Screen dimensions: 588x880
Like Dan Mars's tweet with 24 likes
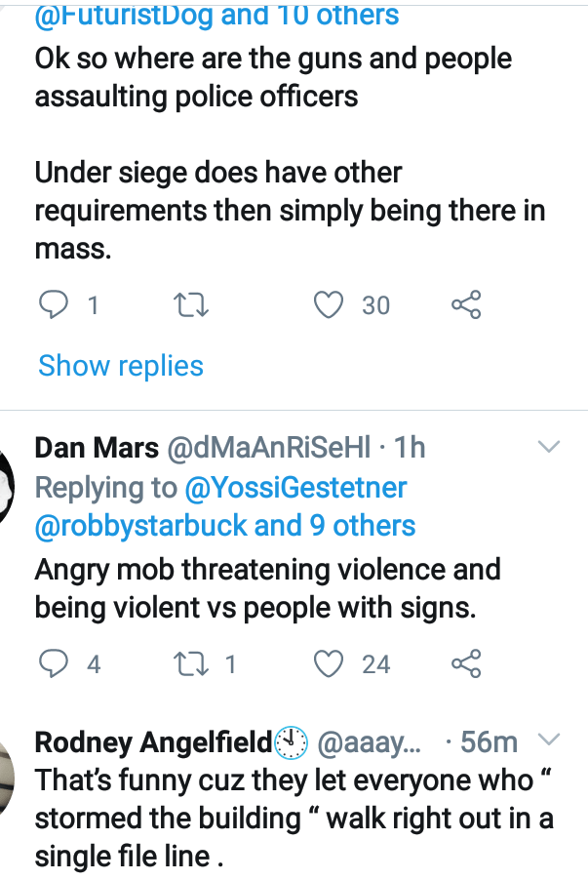point(330,664)
